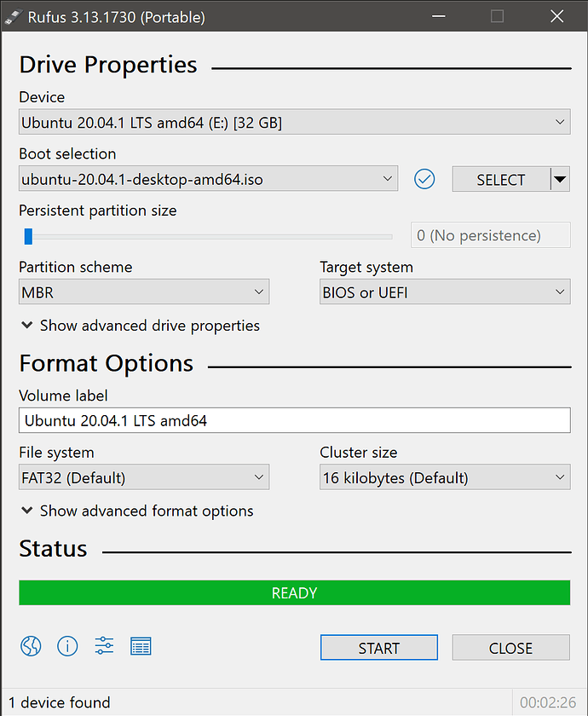Open the File system dropdown
588x716 pixels.
(x=259, y=477)
